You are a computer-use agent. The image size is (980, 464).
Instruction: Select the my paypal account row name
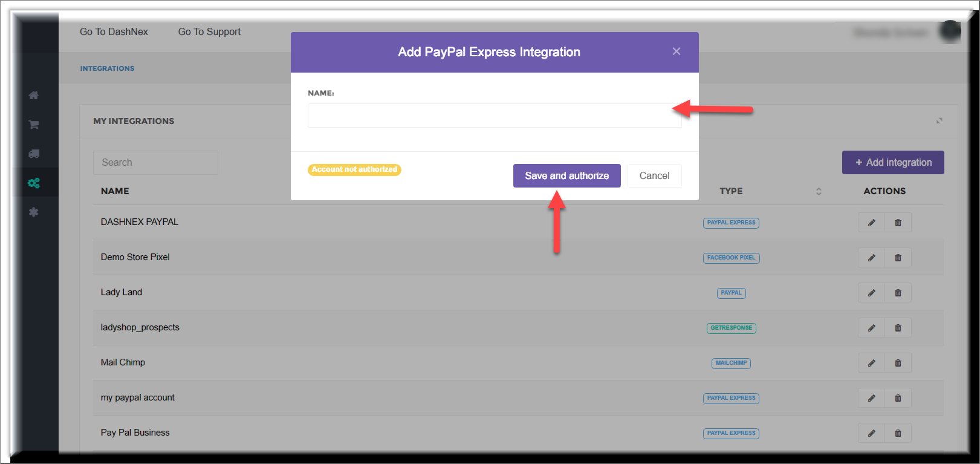pyautogui.click(x=138, y=397)
